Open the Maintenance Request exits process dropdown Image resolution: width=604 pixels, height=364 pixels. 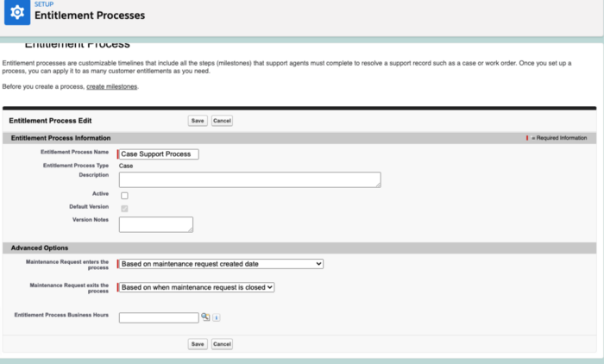197,287
